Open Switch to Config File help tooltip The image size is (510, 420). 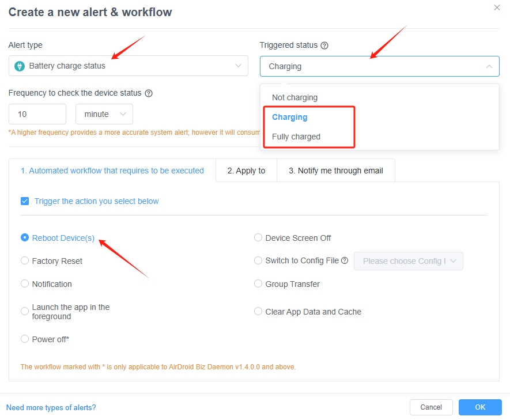(346, 260)
